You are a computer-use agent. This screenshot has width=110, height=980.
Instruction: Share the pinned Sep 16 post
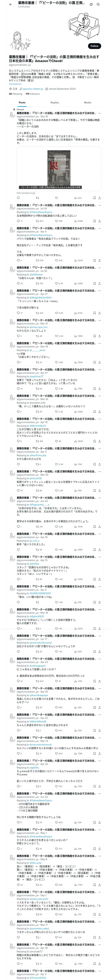pos(99,198)
